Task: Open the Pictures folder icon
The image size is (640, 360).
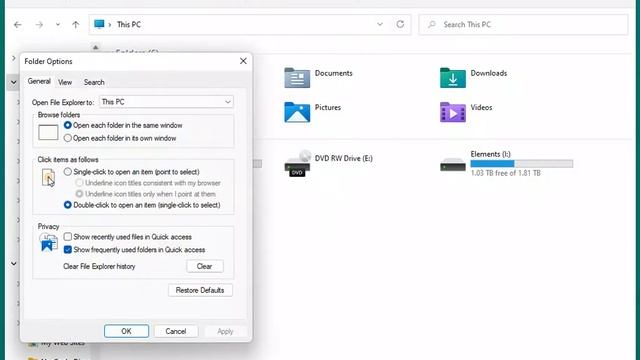Action: (x=297, y=112)
